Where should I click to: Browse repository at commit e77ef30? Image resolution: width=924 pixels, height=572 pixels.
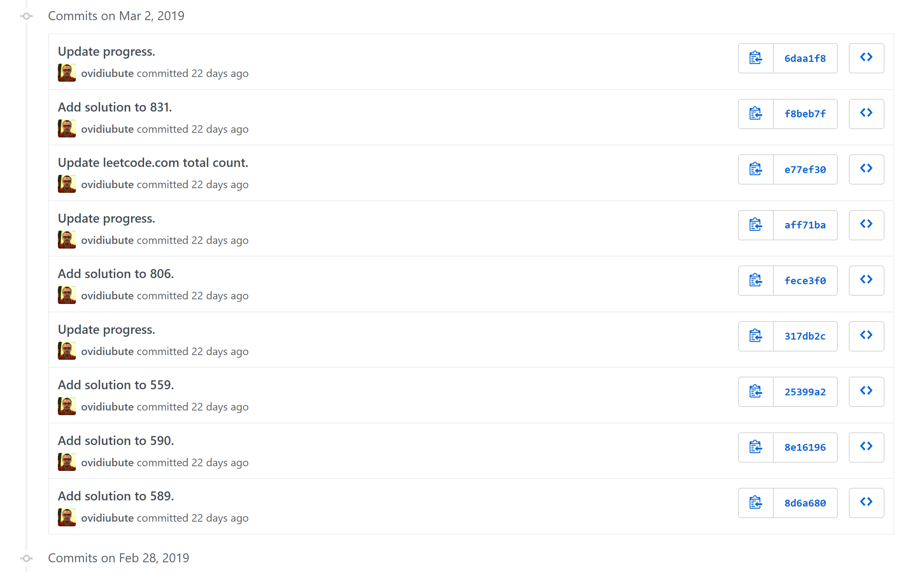(866, 169)
